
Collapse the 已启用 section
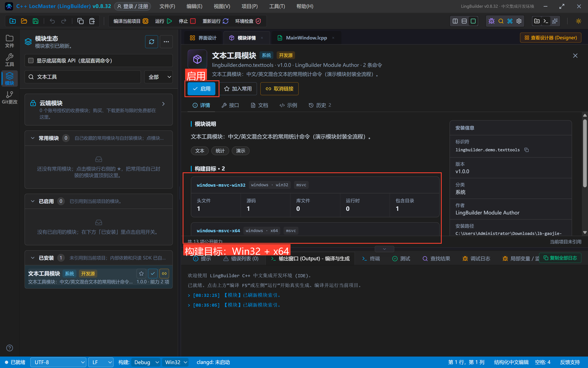32,201
